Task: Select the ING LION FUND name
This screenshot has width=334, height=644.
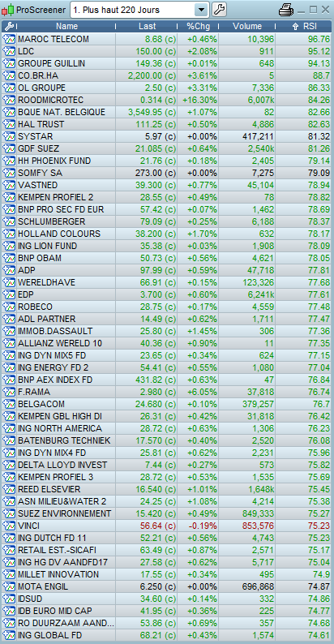Action: pyautogui.click(x=48, y=246)
